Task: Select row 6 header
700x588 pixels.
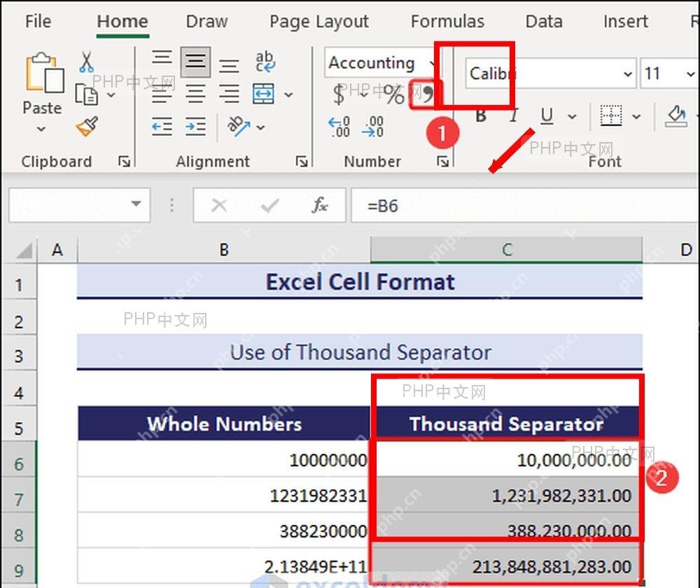Action: click(x=19, y=464)
